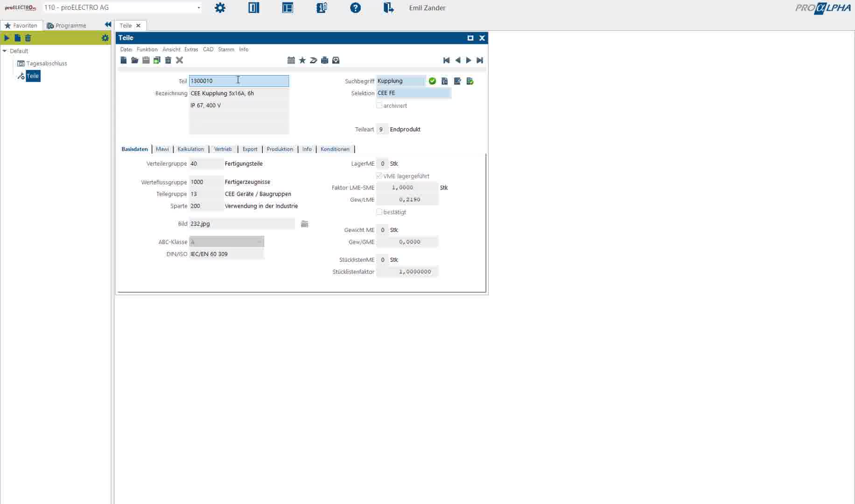Create new part record icon in Teile toolbar
855x504 pixels.
(x=124, y=60)
